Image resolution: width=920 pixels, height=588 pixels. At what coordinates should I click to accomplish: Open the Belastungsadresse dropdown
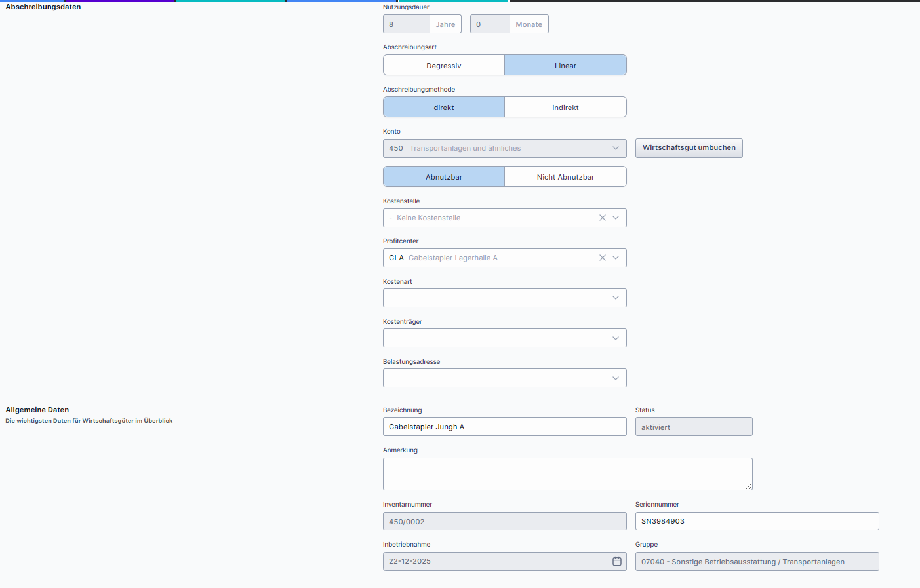click(504, 378)
